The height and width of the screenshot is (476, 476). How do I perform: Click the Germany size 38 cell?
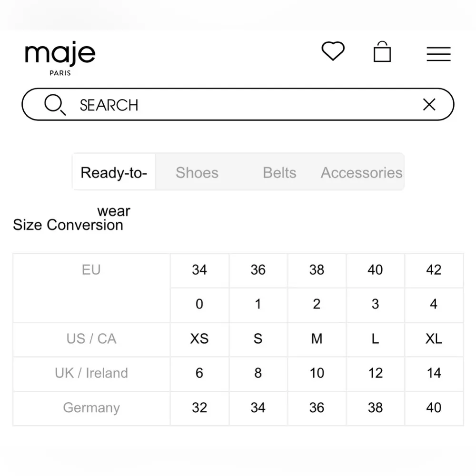tap(375, 408)
